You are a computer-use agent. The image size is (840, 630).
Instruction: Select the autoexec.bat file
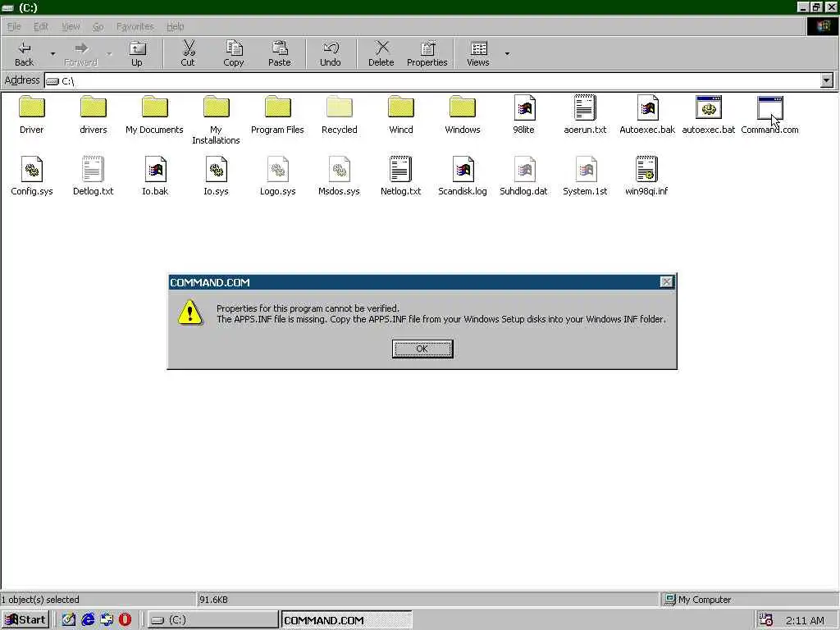pyautogui.click(x=708, y=115)
